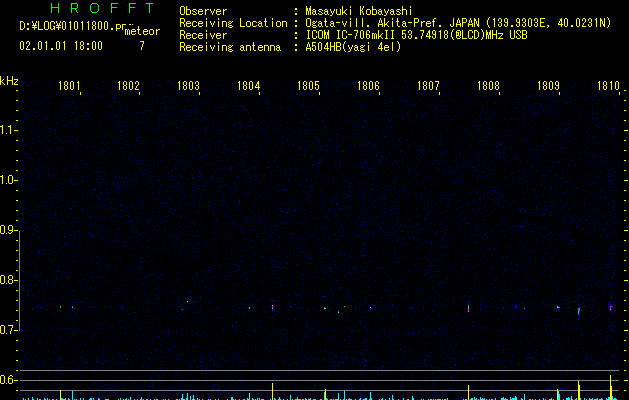Click the 0.6 kHz frequency label
The width and height of the screenshot is (629, 400).
[8, 380]
